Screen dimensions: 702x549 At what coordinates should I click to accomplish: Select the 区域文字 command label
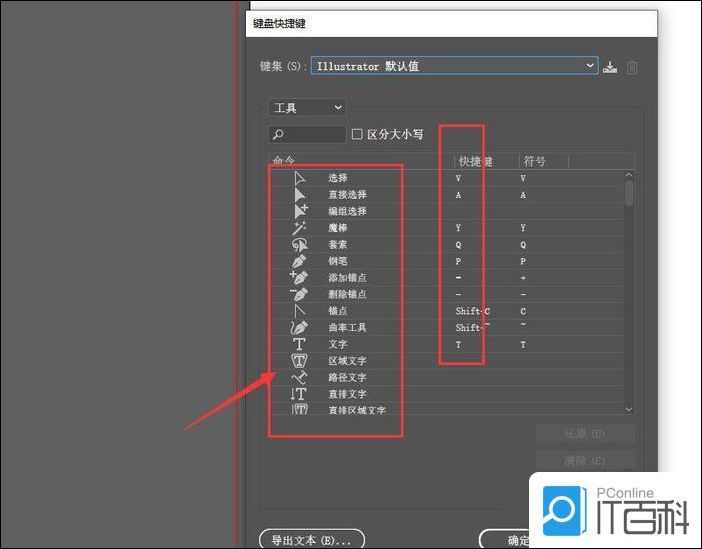click(x=347, y=360)
